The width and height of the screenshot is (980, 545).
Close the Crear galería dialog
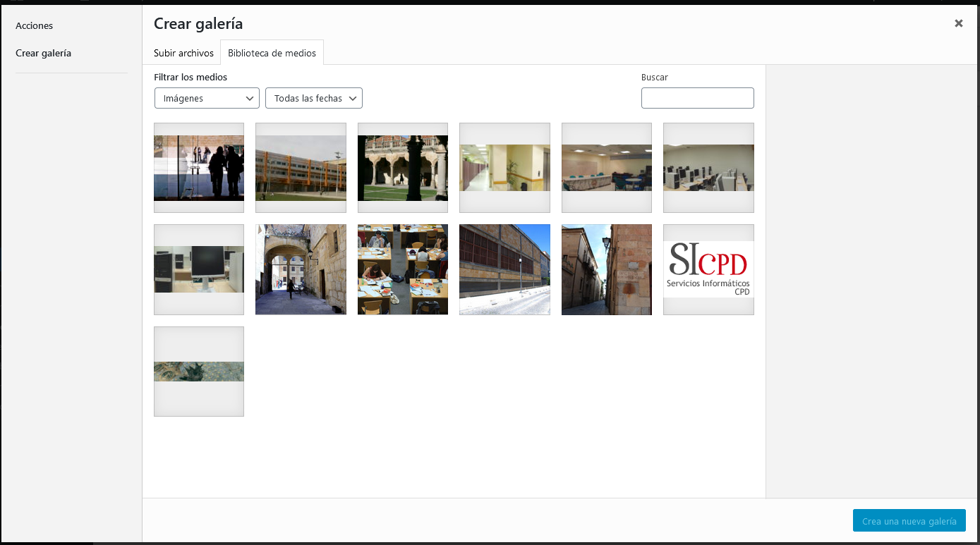tap(958, 23)
